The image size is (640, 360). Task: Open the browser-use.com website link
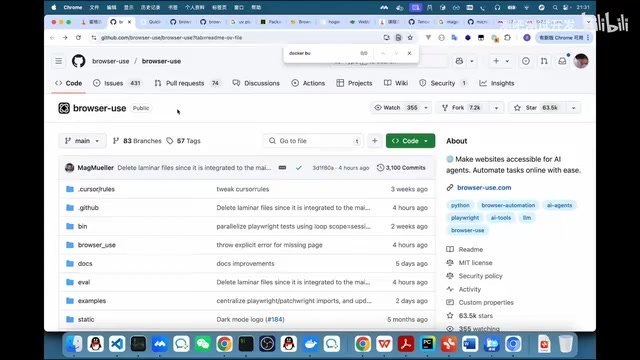(484, 188)
